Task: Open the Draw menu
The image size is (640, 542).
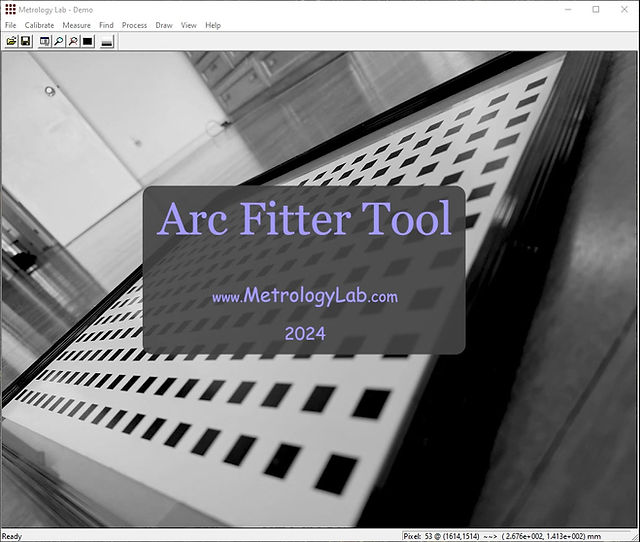Action: pyautogui.click(x=164, y=25)
